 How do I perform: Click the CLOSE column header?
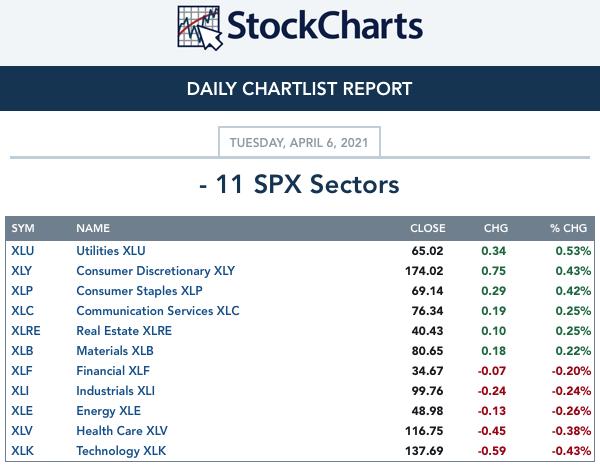pos(428,228)
